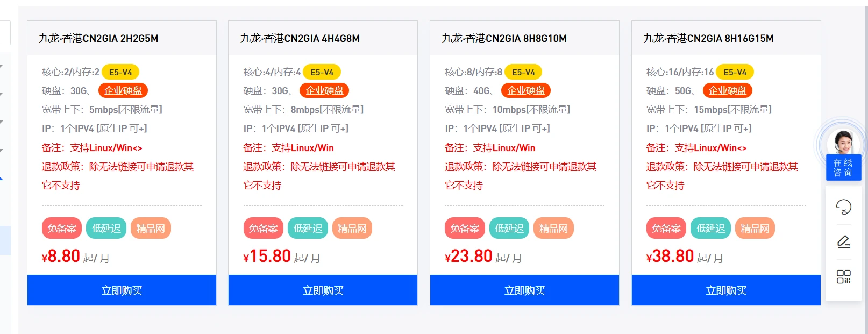Show the QR code icon in the side panel
This screenshot has width=868, height=334.
(x=843, y=276)
